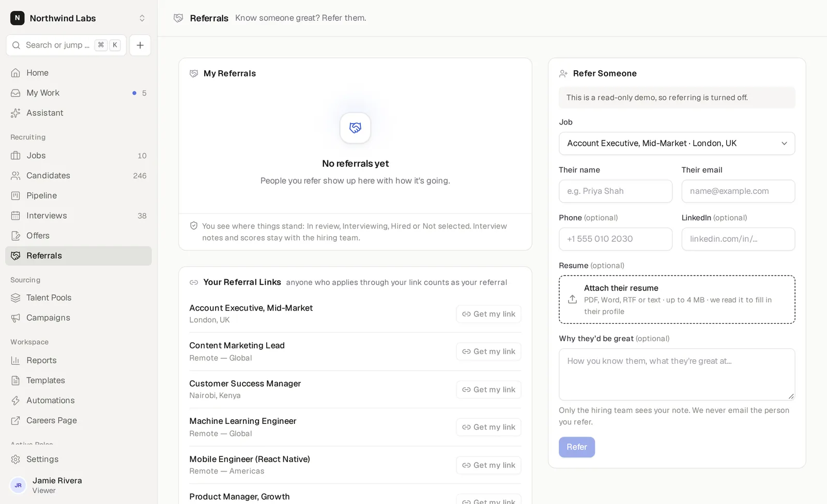Open the Assistant page

pyautogui.click(x=79, y=113)
